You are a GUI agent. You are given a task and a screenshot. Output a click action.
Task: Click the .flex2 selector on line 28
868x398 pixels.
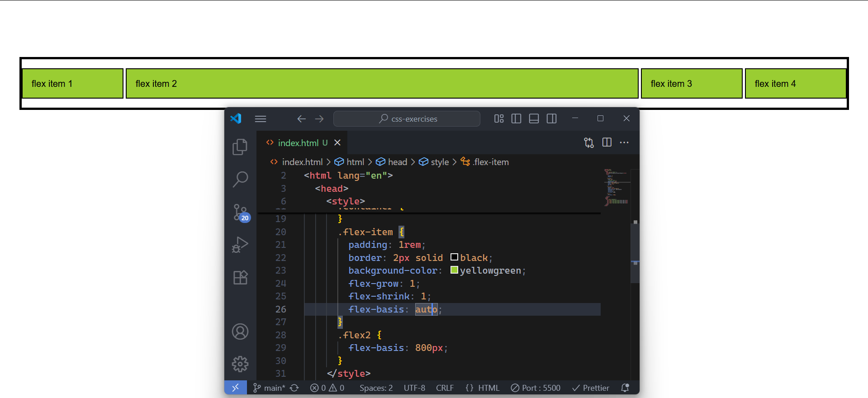tap(354, 335)
